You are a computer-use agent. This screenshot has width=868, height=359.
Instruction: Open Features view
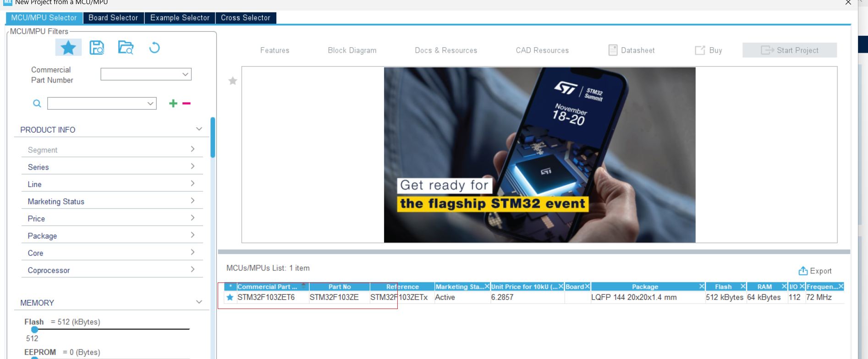(x=275, y=50)
